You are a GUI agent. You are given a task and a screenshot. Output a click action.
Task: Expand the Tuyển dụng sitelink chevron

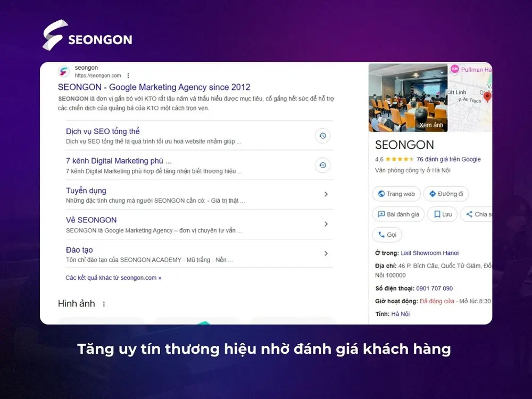pos(326,194)
